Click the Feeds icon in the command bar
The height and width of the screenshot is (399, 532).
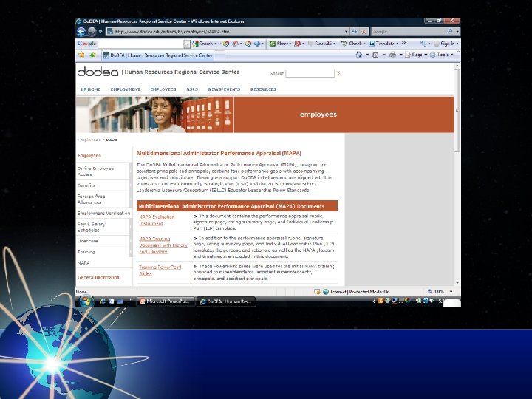(x=375, y=55)
